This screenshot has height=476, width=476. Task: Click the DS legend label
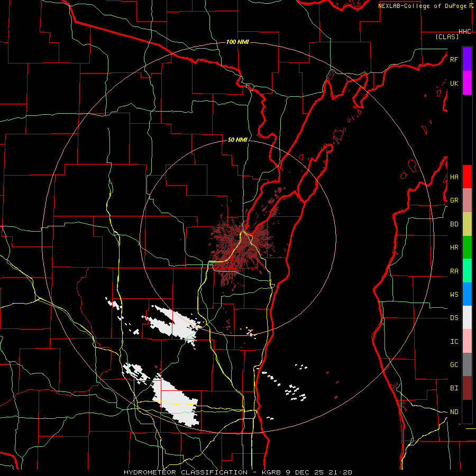click(454, 318)
